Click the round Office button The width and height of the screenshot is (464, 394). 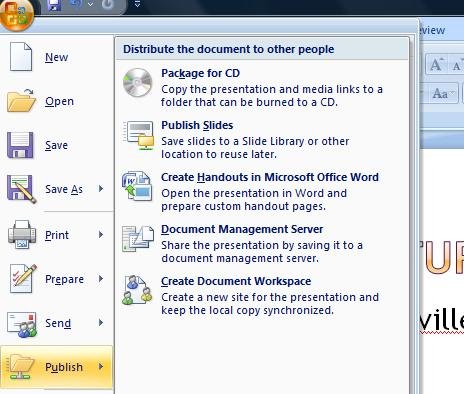coord(17,14)
